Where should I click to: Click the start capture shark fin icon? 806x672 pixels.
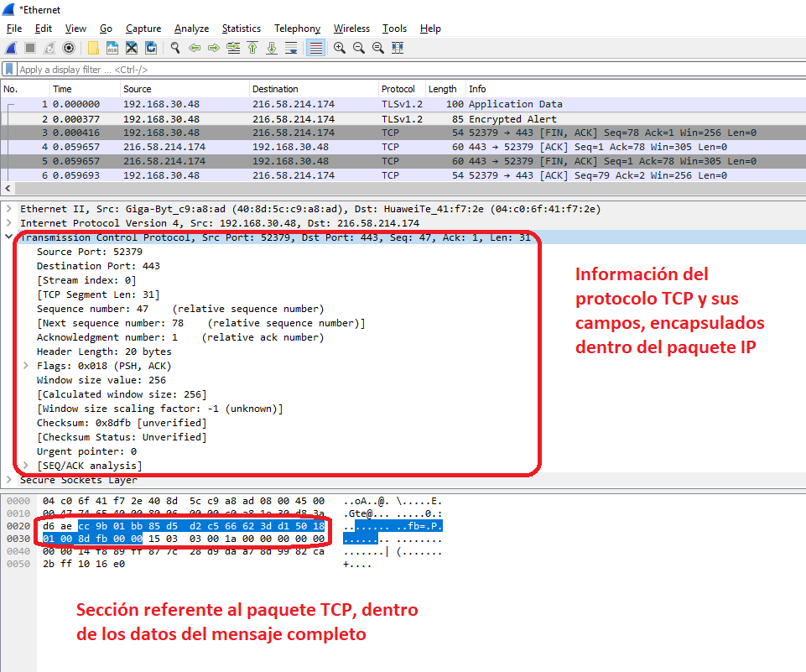(11, 48)
